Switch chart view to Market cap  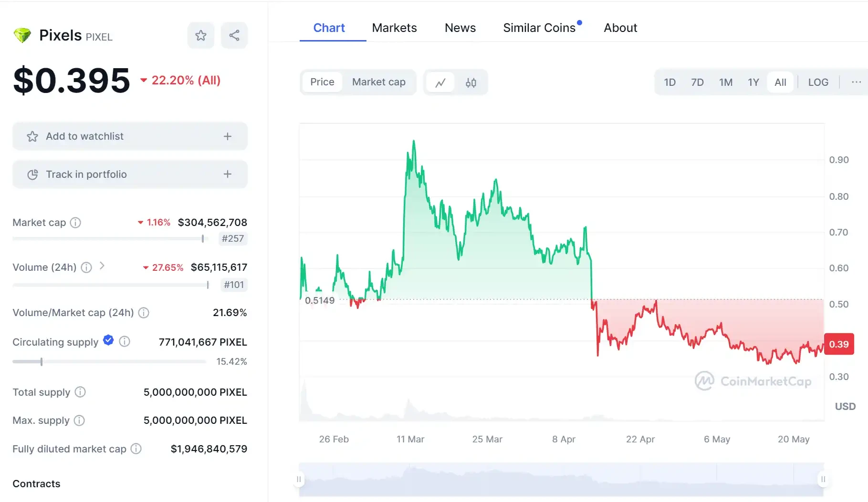click(x=379, y=82)
